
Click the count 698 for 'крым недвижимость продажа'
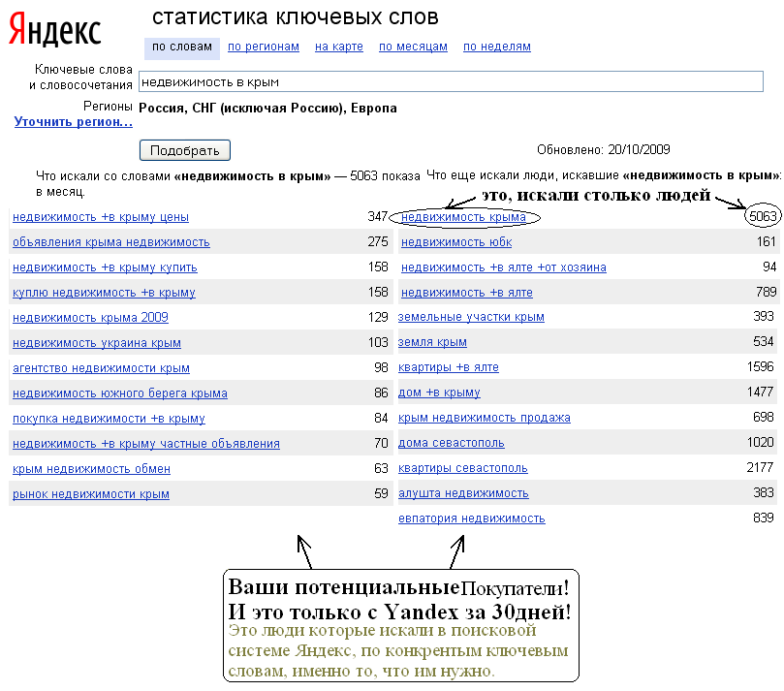click(x=764, y=417)
